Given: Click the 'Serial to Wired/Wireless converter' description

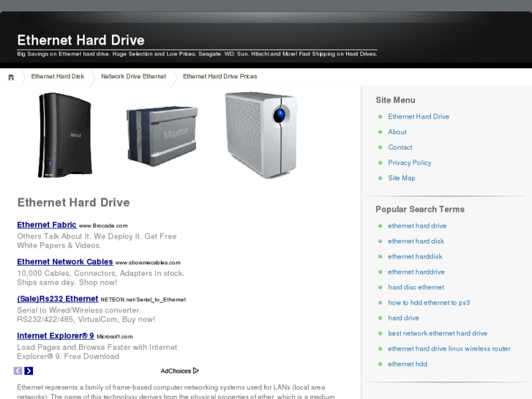Looking at the screenshot, I should point(86,315).
